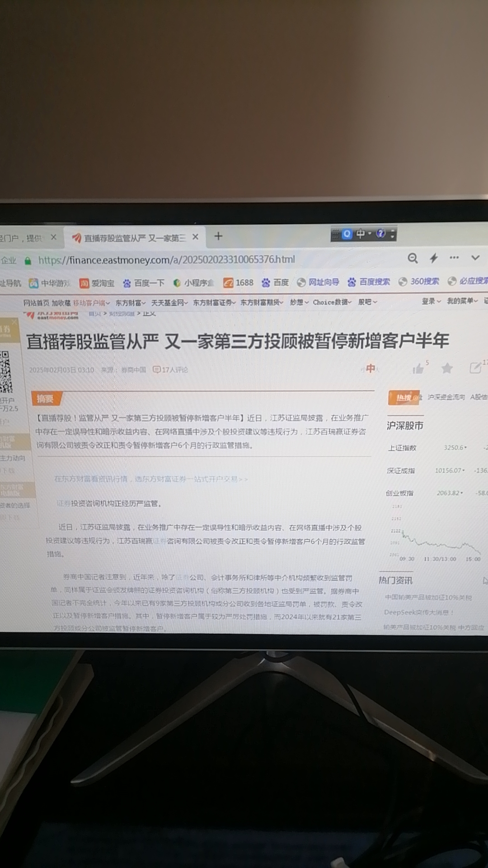The image size is (488, 868).
Task: Switch to the 直播荐股监管从严 tab
Action: 135,238
